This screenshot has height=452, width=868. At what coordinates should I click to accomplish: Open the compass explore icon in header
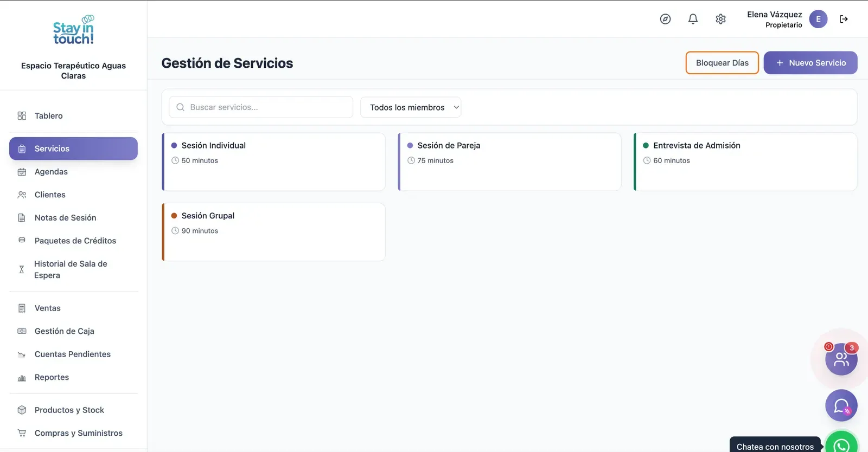coord(665,19)
